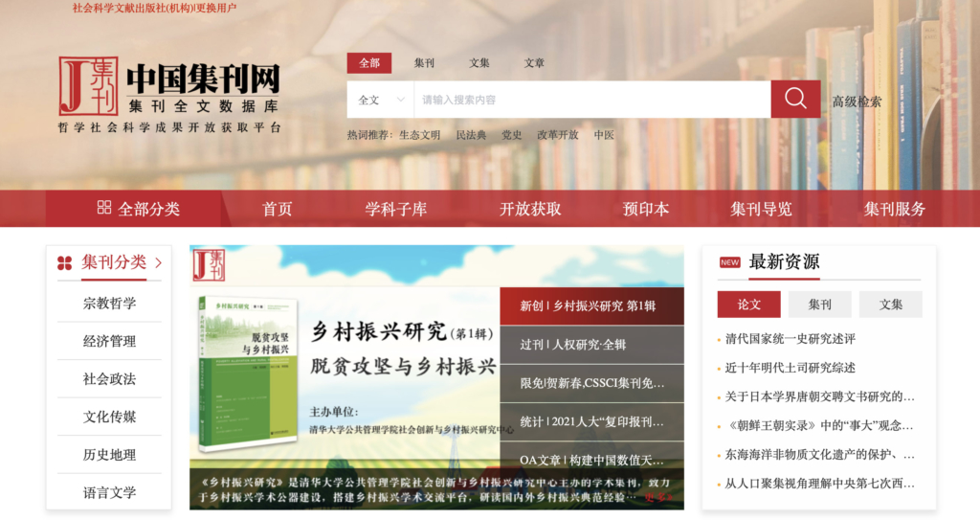980x520 pixels.
Task: Open 高级检索 advanced search
Action: 857,102
